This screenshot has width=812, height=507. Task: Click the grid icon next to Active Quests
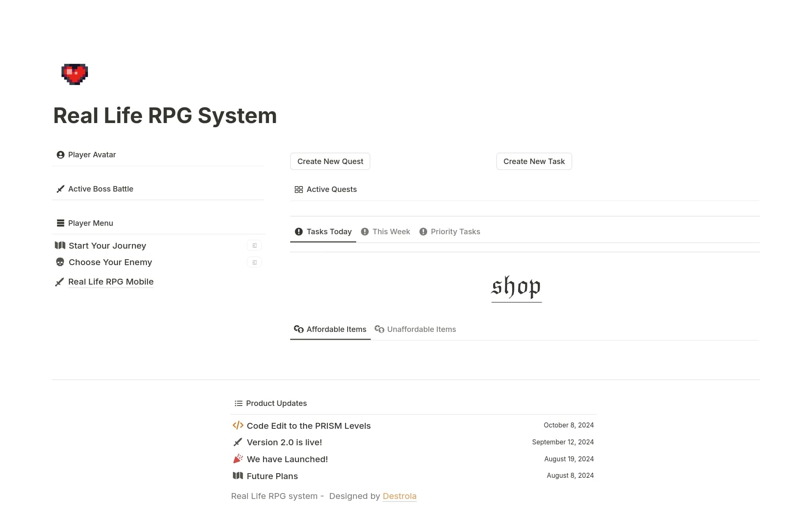click(299, 189)
